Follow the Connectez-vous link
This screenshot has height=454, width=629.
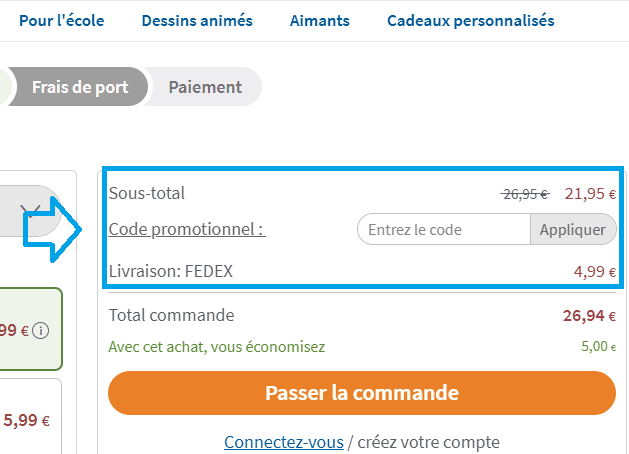pos(284,442)
